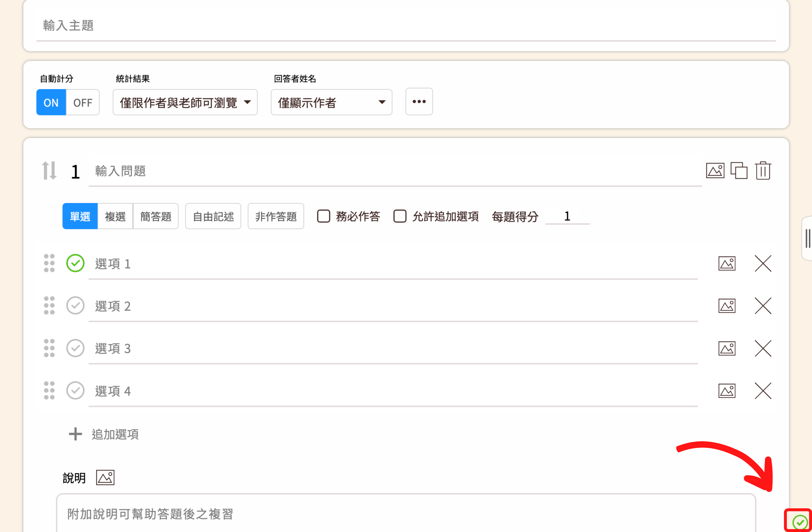
Task: Duplicate question 1 with the copy icon
Action: tap(739, 171)
